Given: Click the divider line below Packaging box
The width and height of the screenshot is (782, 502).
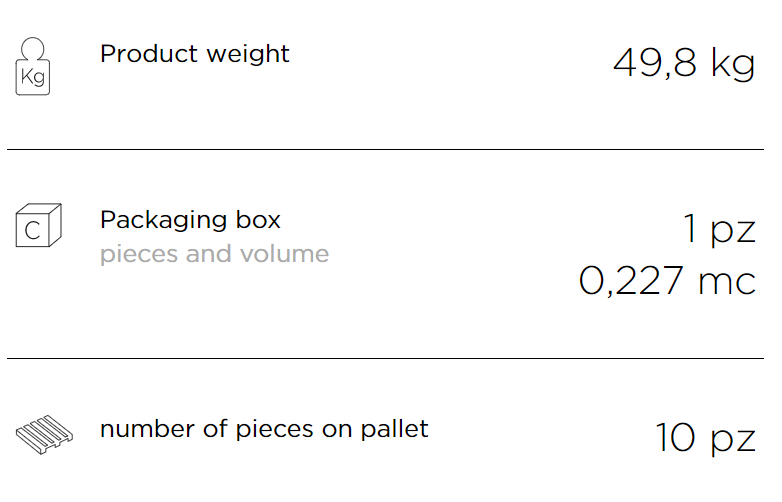Looking at the screenshot, I should [x=386, y=358].
